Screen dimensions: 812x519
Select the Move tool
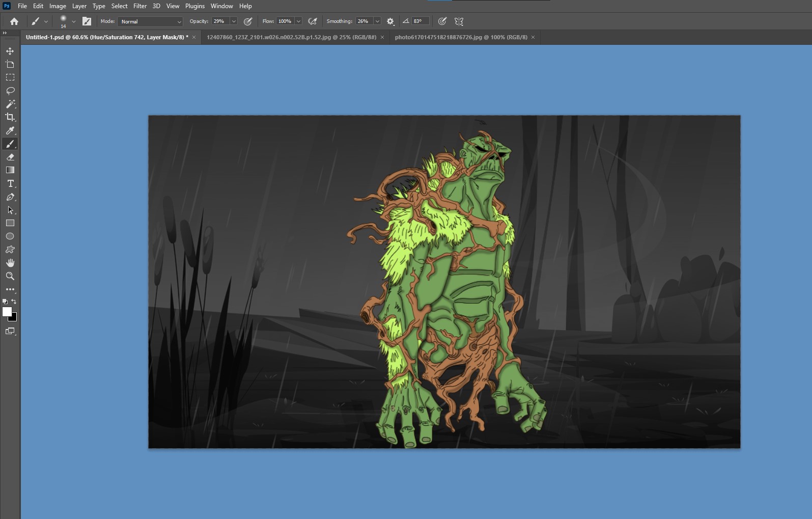(10, 51)
